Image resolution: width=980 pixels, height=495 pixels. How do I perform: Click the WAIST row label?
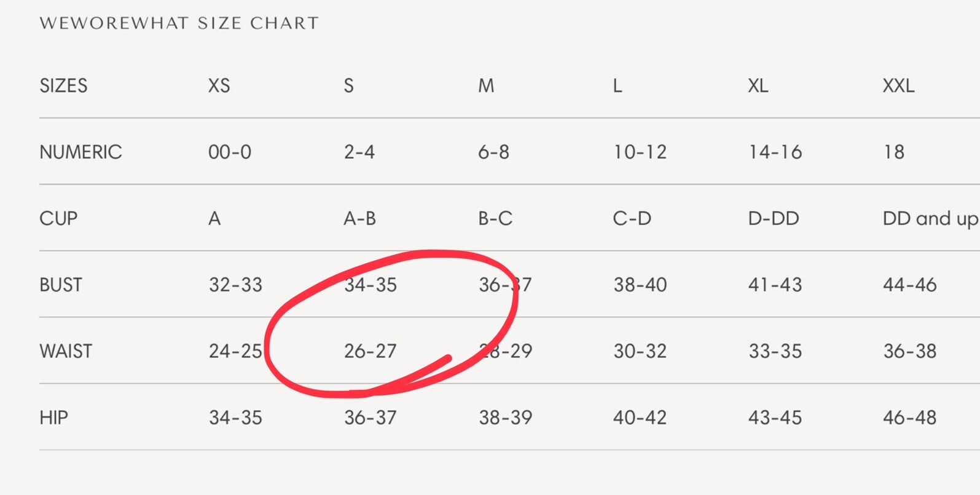pyautogui.click(x=66, y=351)
